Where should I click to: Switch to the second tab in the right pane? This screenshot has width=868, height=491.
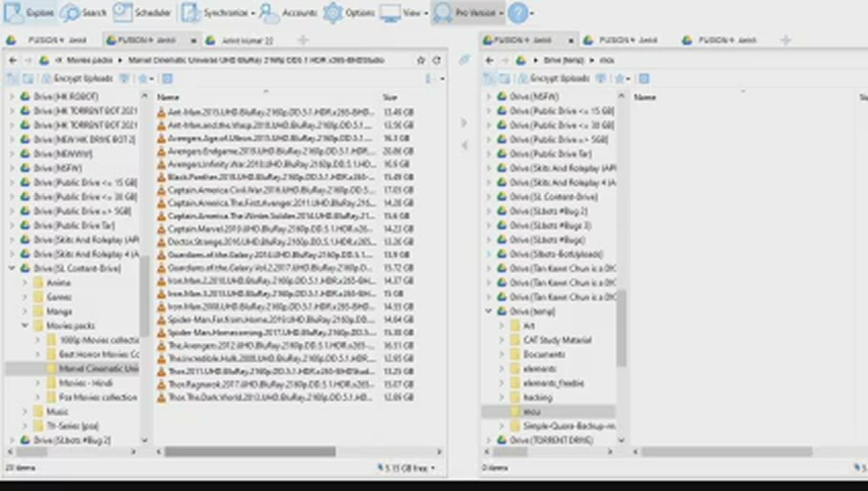[628, 41]
